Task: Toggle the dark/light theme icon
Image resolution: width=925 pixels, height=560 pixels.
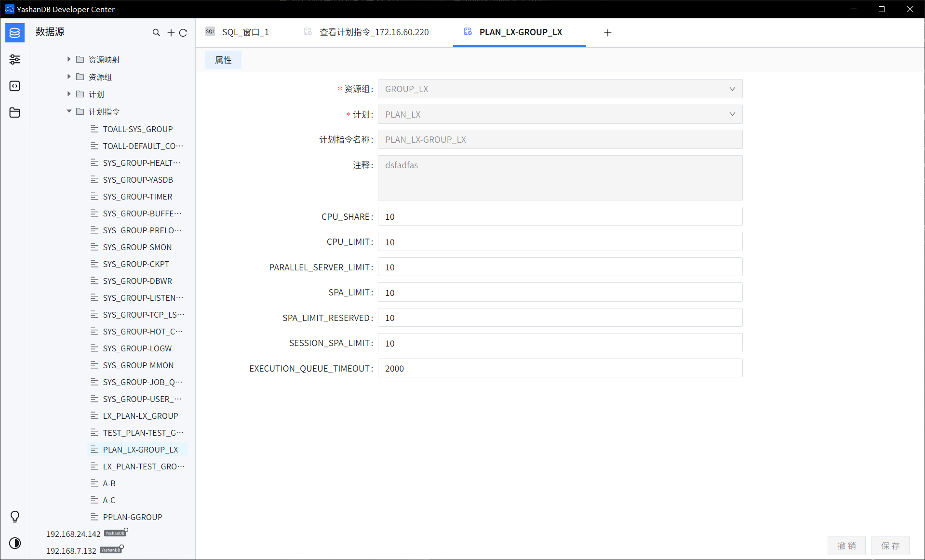Action: tap(15, 543)
